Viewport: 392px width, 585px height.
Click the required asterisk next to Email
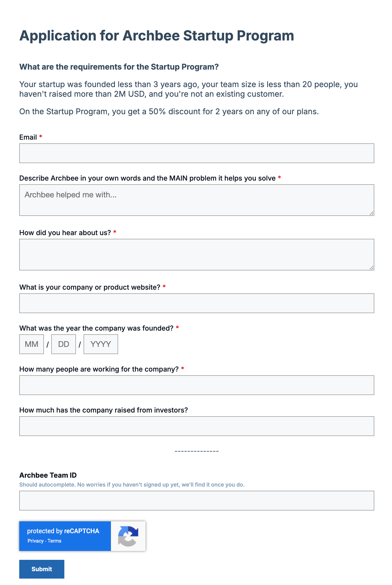coord(40,137)
